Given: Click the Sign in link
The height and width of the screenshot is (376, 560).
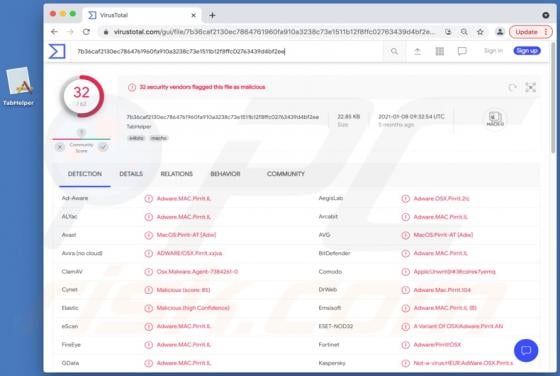Looking at the screenshot, I should pos(493,51).
